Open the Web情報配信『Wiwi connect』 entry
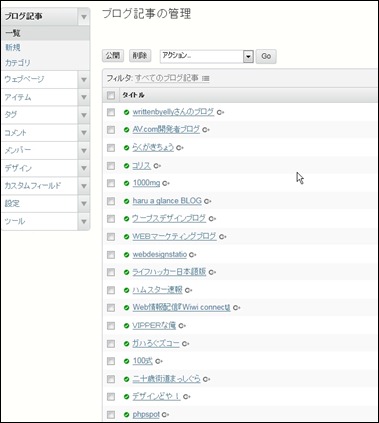379x423 pixels. (x=181, y=308)
